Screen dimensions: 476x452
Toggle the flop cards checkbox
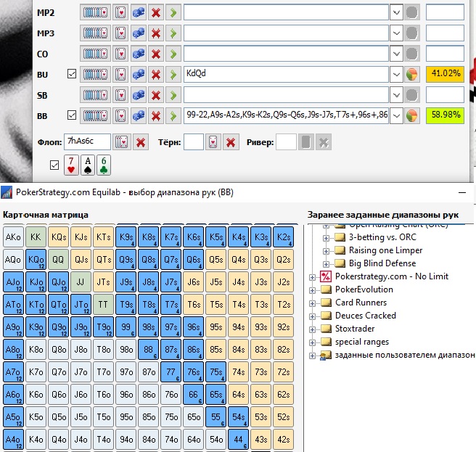(x=54, y=165)
